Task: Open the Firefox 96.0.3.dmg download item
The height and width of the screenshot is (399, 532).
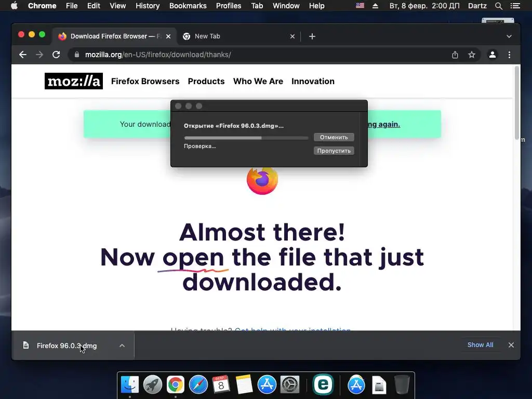Action: point(67,345)
